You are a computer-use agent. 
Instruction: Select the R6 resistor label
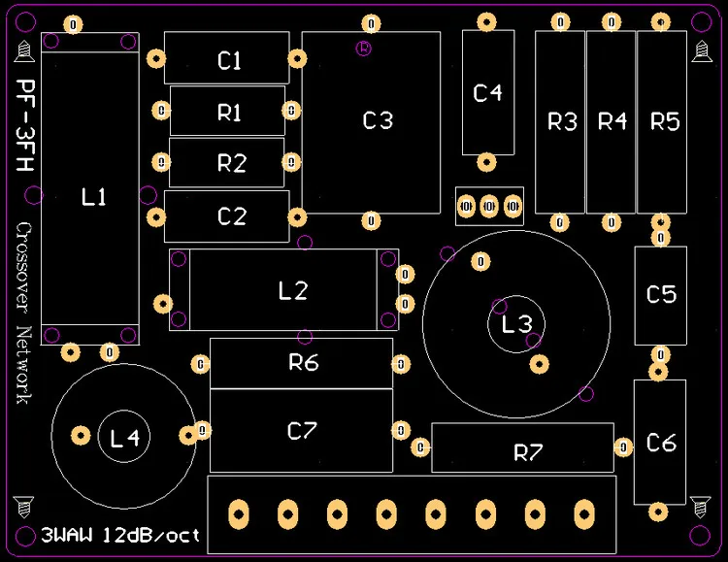pyautogui.click(x=304, y=362)
